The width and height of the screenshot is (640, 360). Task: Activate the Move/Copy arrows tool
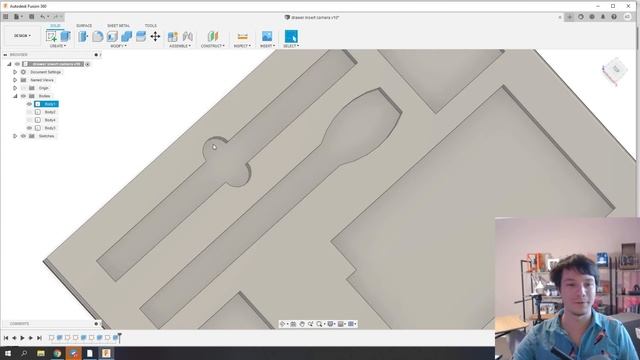click(155, 36)
